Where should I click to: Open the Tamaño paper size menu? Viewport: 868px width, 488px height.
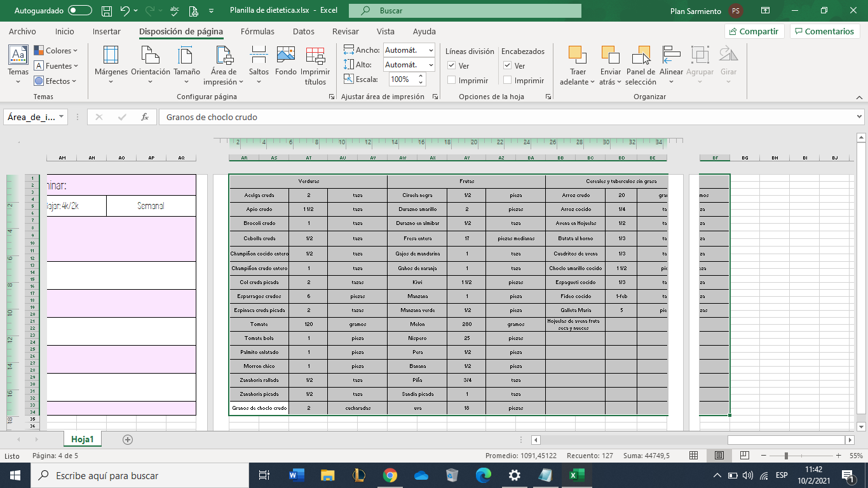pyautogui.click(x=187, y=65)
